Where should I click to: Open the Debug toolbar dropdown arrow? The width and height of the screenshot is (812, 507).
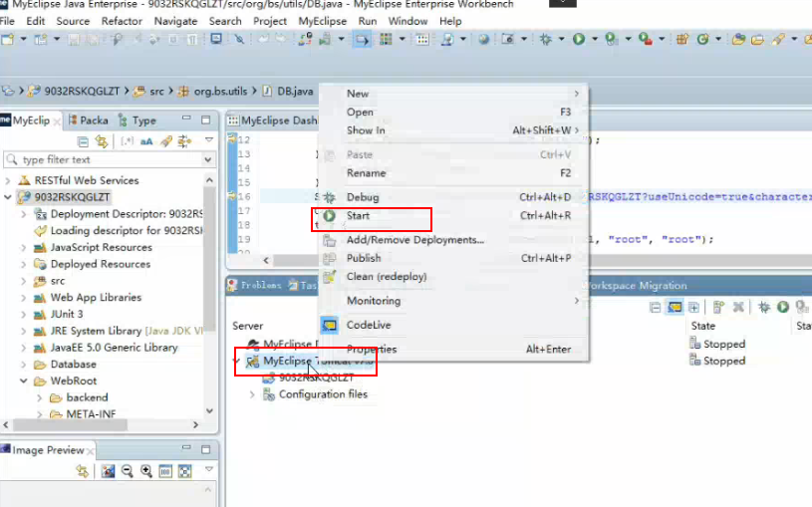561,39
